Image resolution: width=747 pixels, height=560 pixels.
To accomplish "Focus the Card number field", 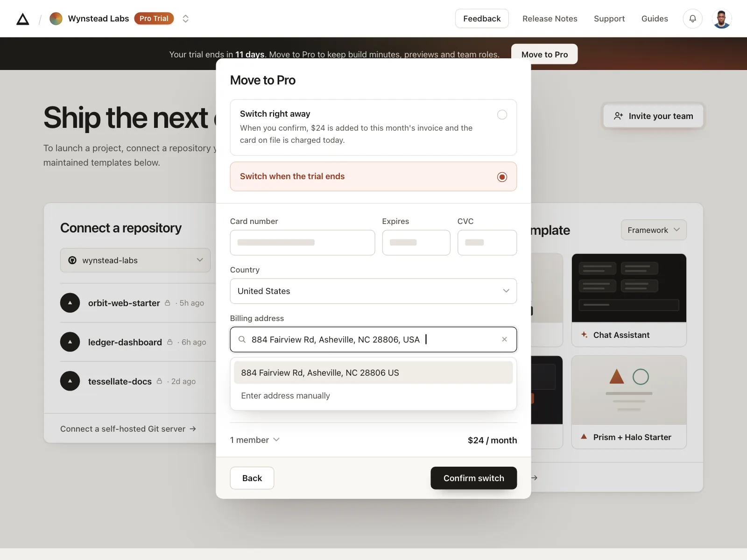I will 303,243.
